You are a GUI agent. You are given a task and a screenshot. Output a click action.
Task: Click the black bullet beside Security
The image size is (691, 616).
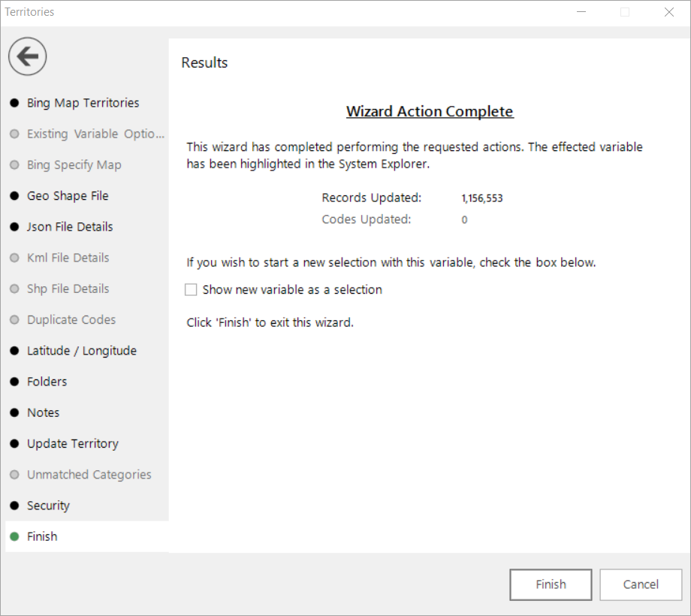[14, 506]
